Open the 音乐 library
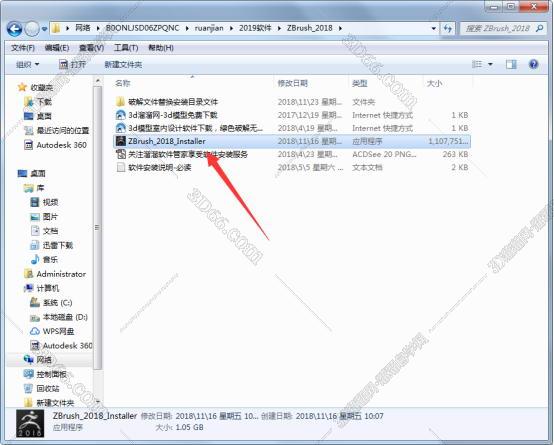Screen dimensions: 554x445 tap(50, 259)
